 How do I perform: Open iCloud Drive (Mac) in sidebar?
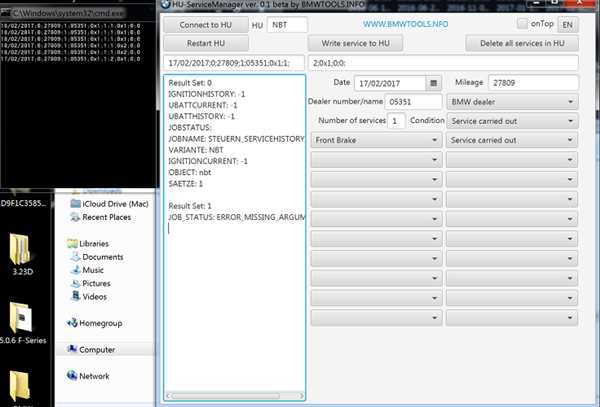coord(113,203)
